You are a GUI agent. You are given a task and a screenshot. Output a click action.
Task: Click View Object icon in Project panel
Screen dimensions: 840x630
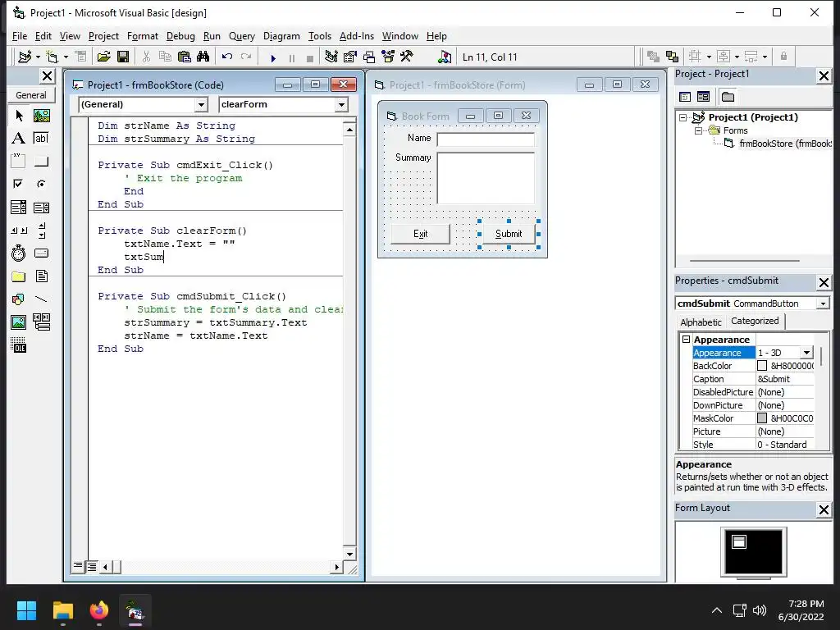[x=703, y=97]
